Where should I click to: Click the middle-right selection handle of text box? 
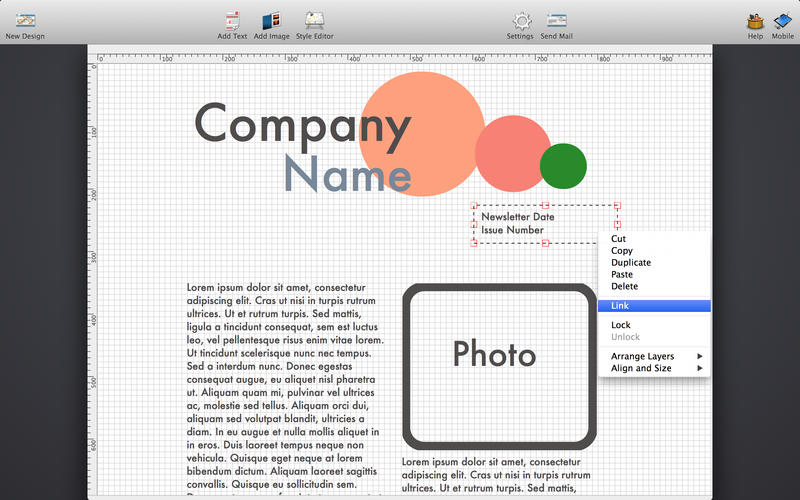[617, 224]
